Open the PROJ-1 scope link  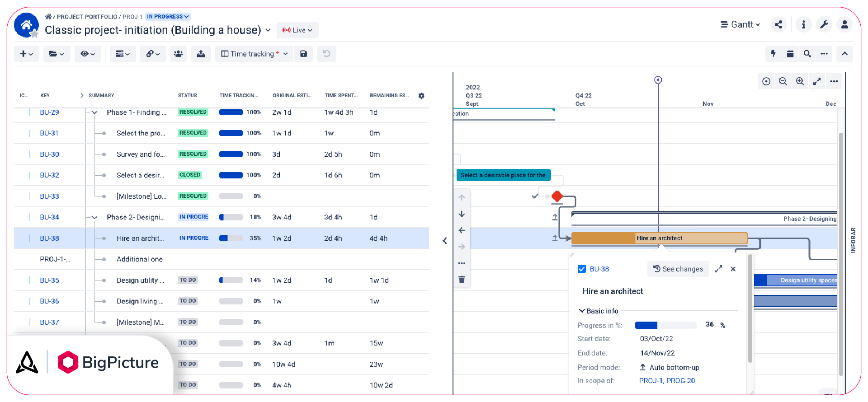(651, 381)
